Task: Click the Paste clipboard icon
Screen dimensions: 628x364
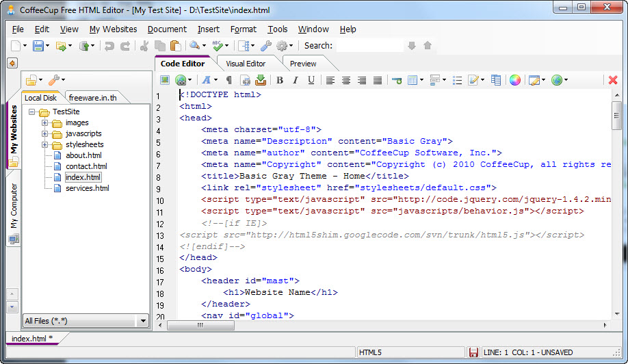Action: pos(175,46)
